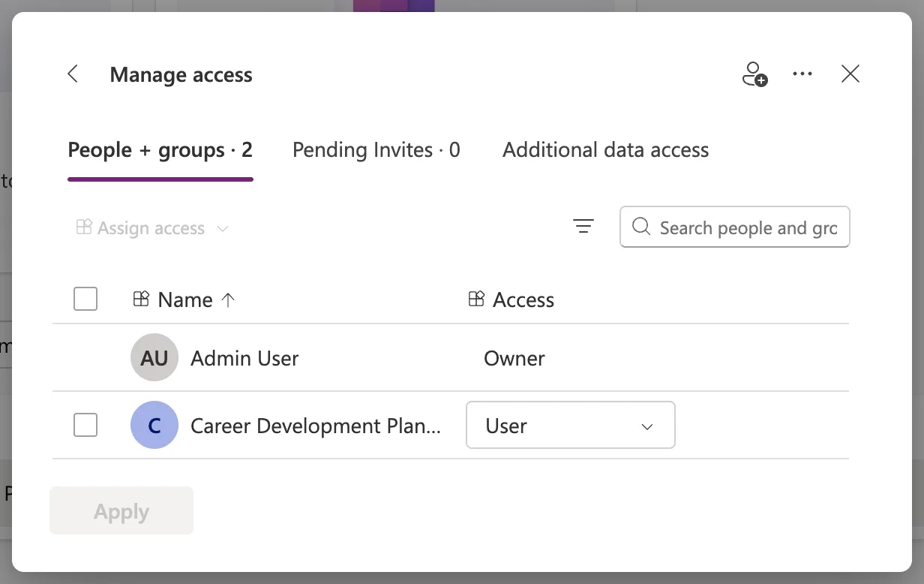Image resolution: width=924 pixels, height=584 pixels.
Task: Click the AU avatar for Admin User
Action: 154,358
